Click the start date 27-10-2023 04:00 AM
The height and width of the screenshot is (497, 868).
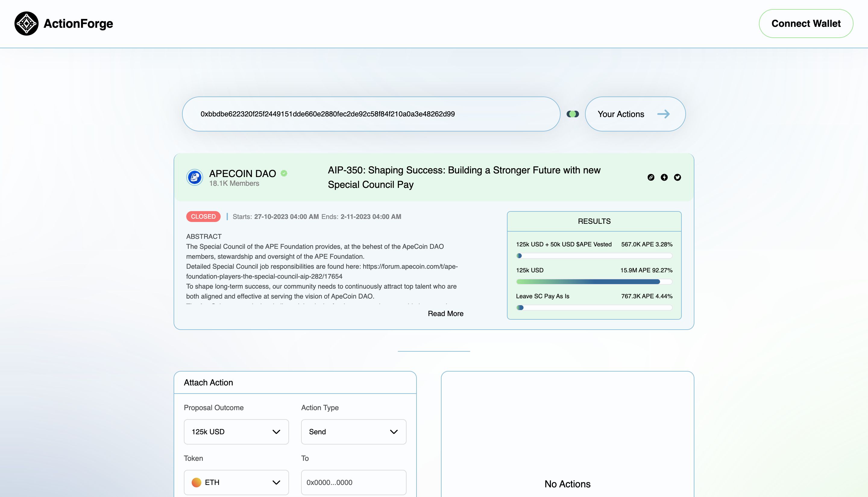[286, 217]
